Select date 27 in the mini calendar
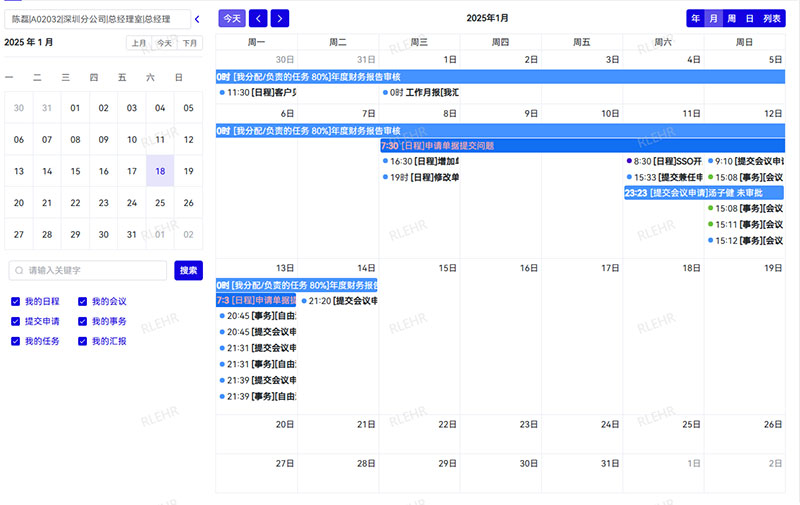Viewport: 800px width, 505px height. pyautogui.click(x=19, y=235)
